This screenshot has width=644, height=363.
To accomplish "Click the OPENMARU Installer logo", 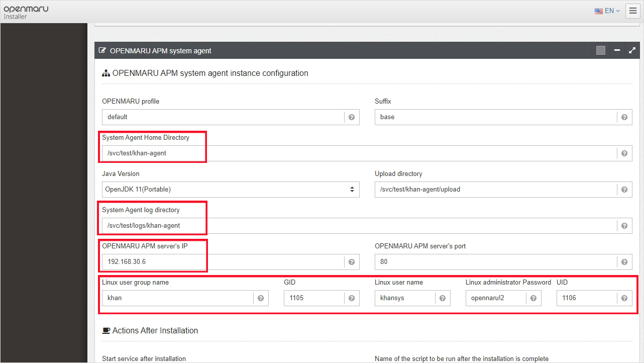I will point(26,12).
